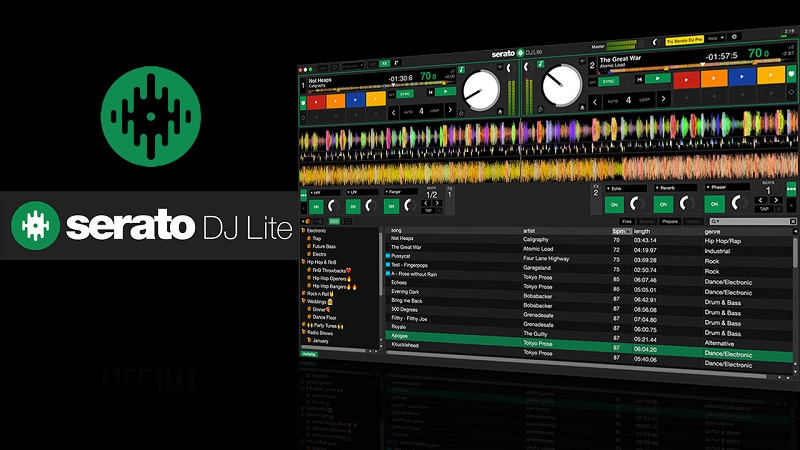Jump to previous track on deck 1
This screenshot has height=450, width=800.
click(430, 92)
